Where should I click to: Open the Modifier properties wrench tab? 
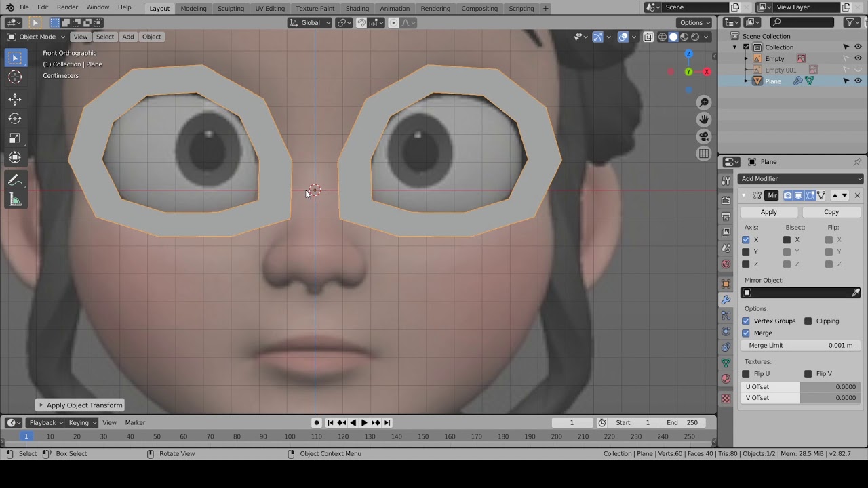(x=726, y=300)
